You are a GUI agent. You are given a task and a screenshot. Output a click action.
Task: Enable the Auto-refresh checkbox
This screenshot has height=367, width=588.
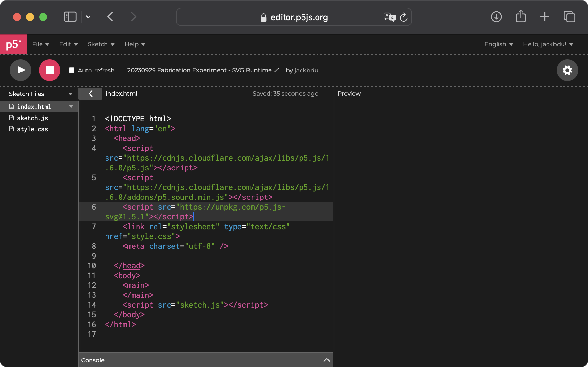tap(72, 70)
